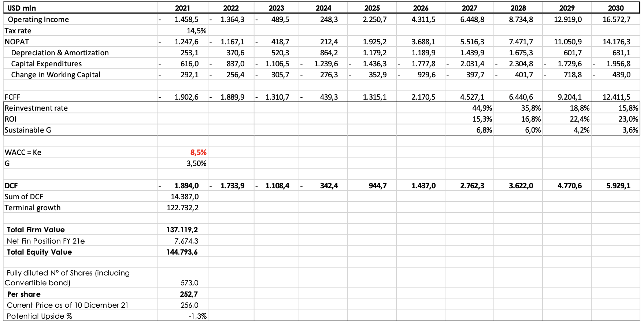Screen dimensions: 644x326
Task: Click the 'Per share' label
Action: point(24,294)
